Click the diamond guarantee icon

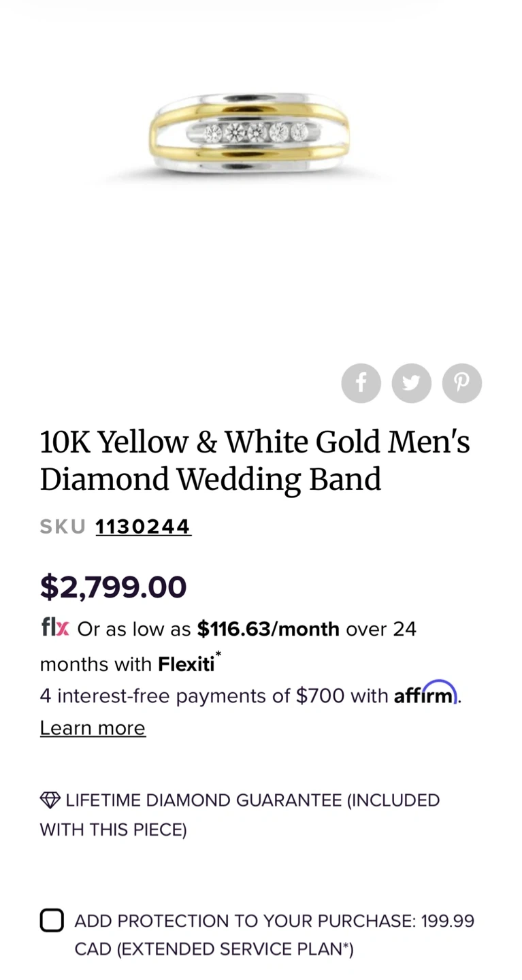(x=50, y=800)
